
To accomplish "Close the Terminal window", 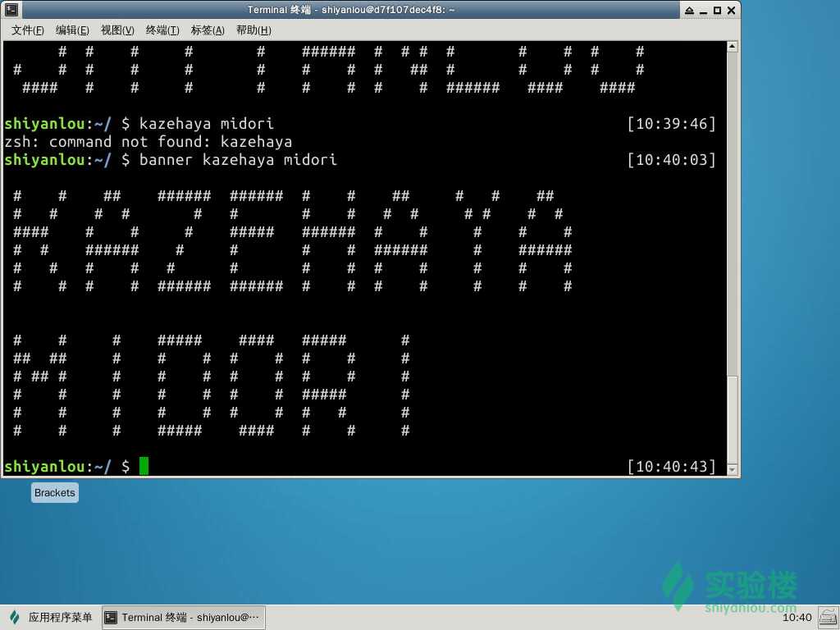I will (731, 10).
